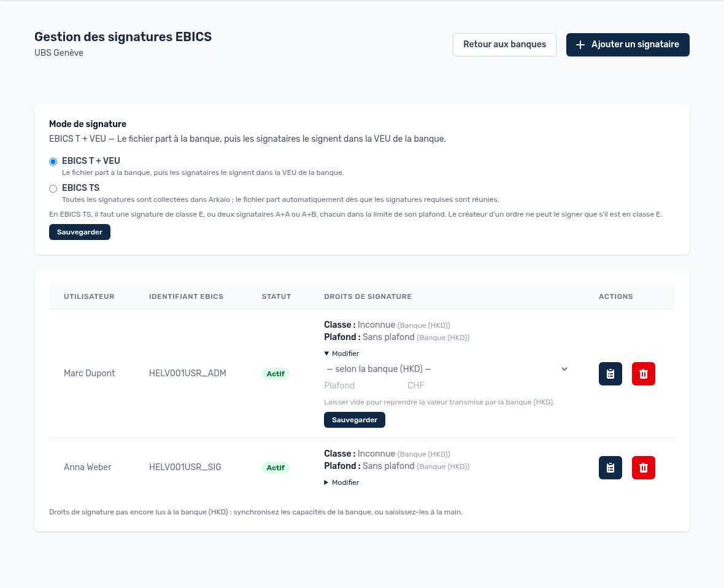Expand Modifier section for Anna Weber
The image size is (724, 588).
342,482
